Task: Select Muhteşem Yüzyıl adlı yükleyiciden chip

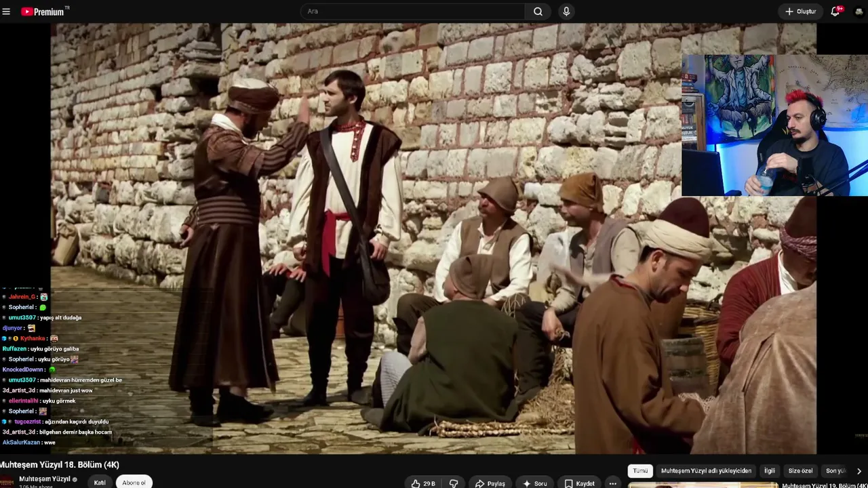Action: pyautogui.click(x=706, y=470)
